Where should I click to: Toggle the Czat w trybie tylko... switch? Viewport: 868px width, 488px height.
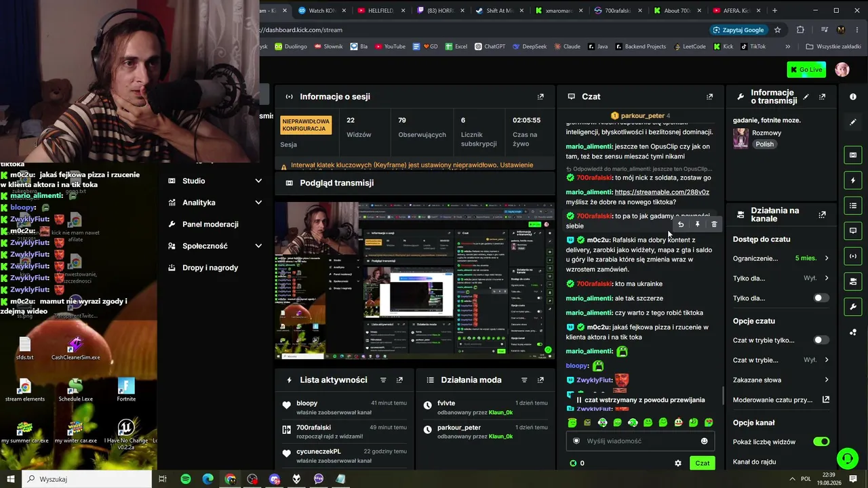821,340
